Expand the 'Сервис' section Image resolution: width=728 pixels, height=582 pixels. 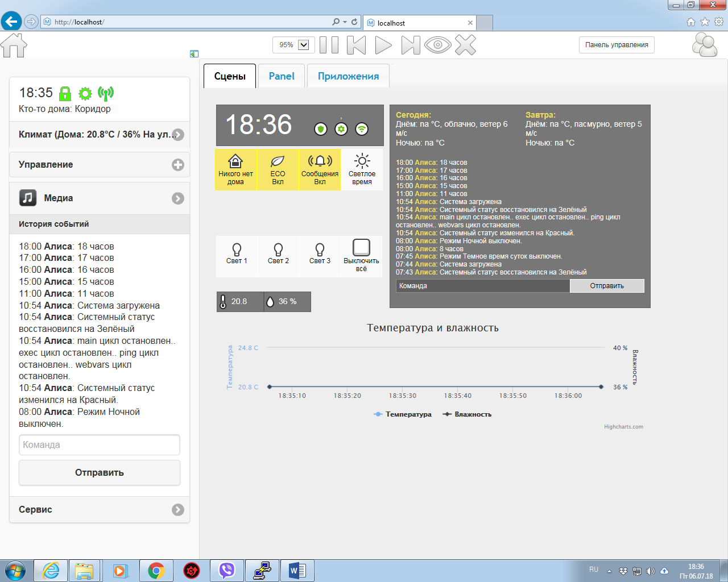[178, 510]
